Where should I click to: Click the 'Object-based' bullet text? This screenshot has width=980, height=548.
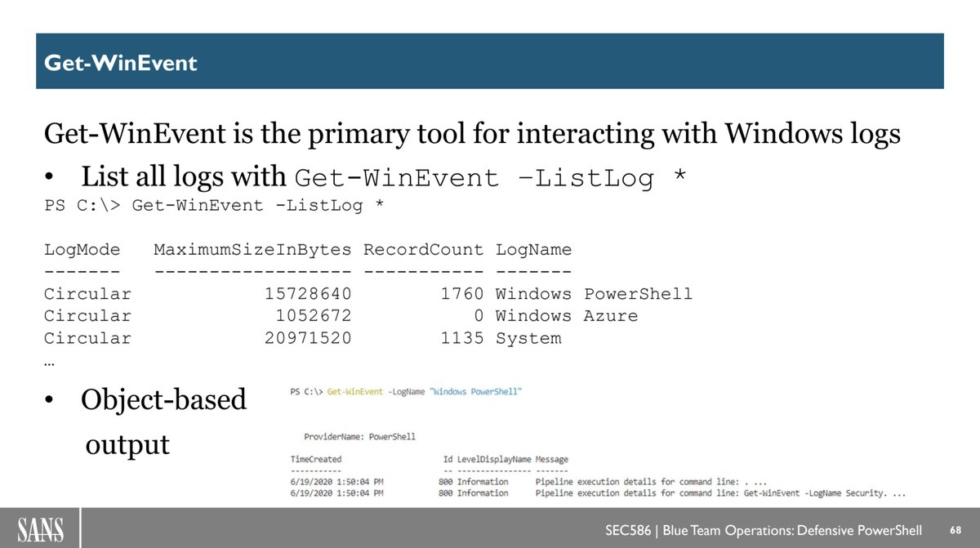pos(163,399)
